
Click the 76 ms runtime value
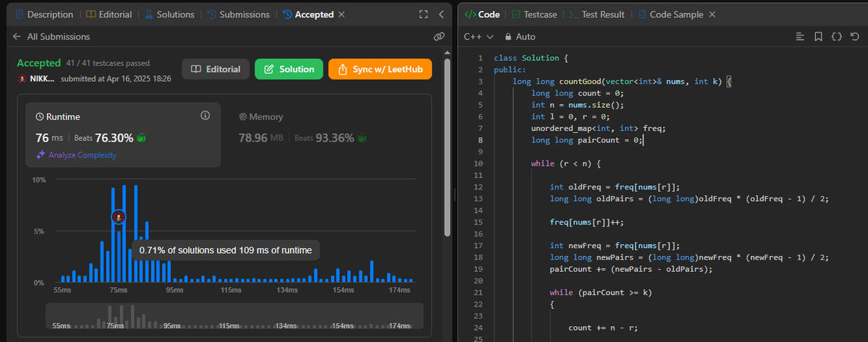click(49, 137)
